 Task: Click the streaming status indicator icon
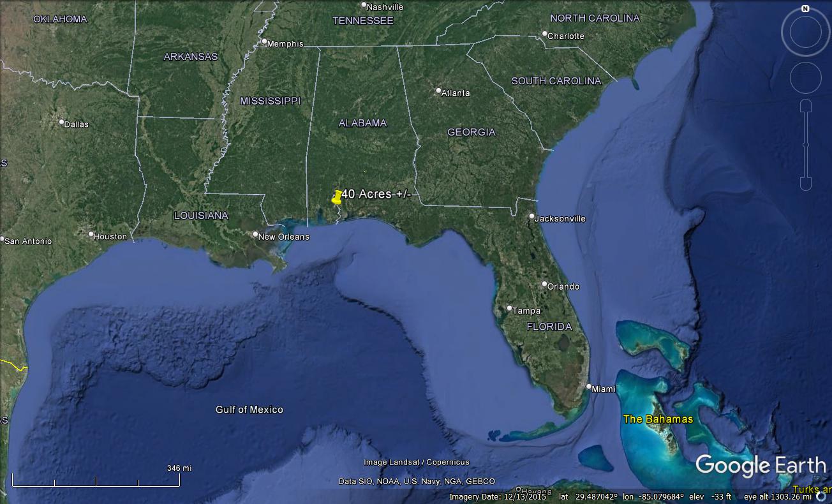click(x=821, y=496)
